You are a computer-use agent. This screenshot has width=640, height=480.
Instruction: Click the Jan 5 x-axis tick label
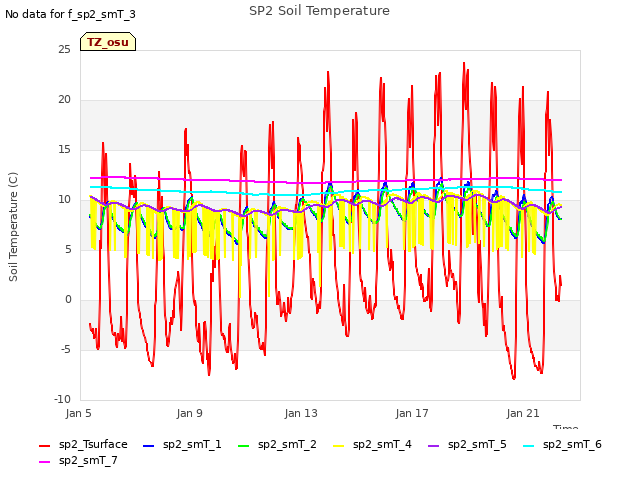point(78,413)
